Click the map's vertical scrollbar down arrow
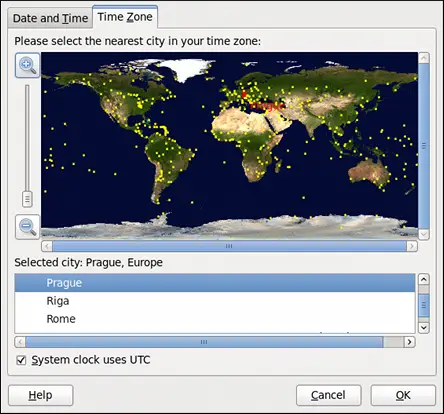Image resolution: width=444 pixels, height=414 pixels. pos(424,234)
